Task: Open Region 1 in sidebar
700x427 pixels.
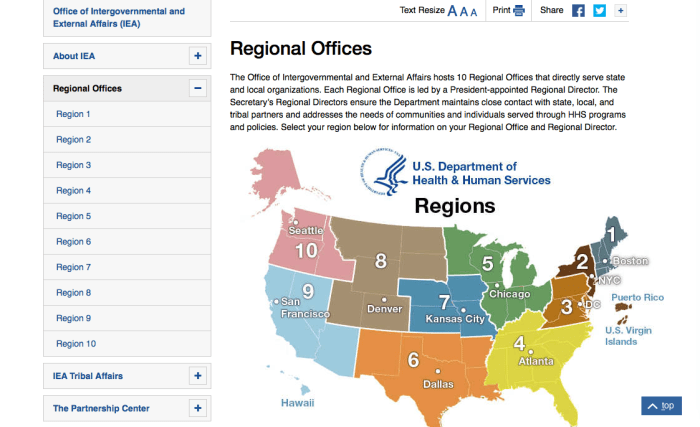Action: tap(73, 114)
